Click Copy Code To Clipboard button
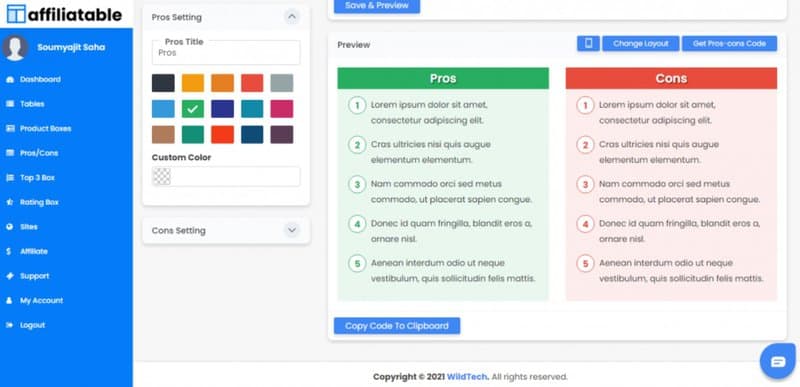Viewport: 800px width, 387px height. click(x=397, y=326)
